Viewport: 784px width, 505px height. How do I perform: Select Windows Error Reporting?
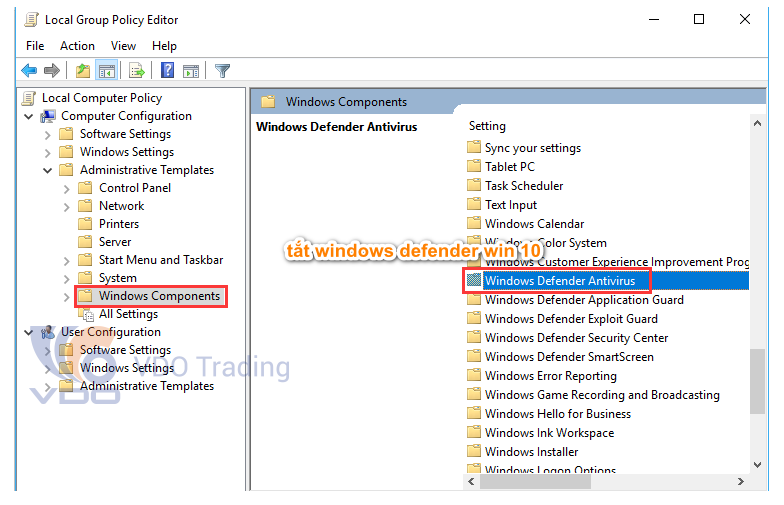pyautogui.click(x=550, y=376)
